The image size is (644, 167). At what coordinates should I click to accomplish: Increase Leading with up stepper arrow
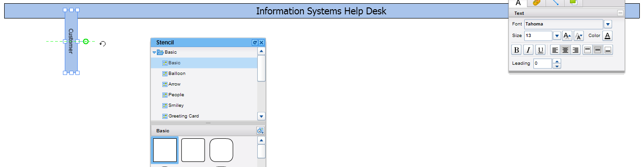click(x=557, y=61)
